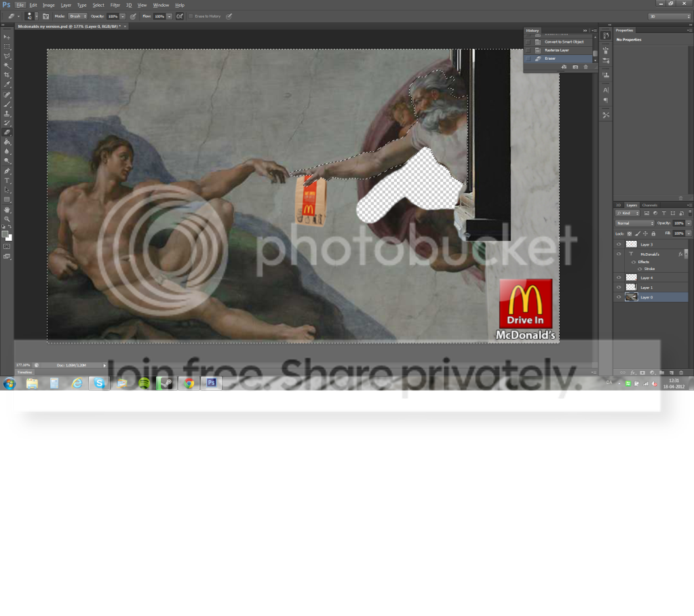Open the brush preset picker dropdown
Image resolution: width=694 pixels, height=616 pixels.
pyautogui.click(x=37, y=16)
